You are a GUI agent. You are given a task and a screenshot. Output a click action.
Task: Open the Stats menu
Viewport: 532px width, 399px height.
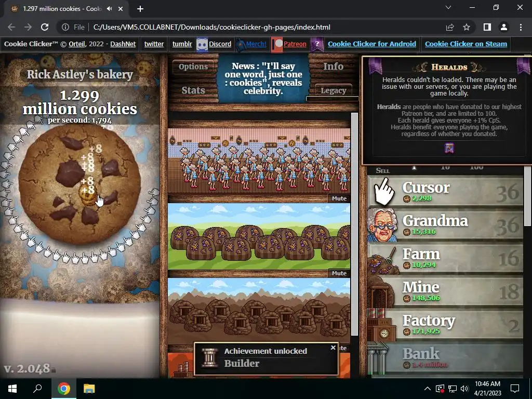193,90
